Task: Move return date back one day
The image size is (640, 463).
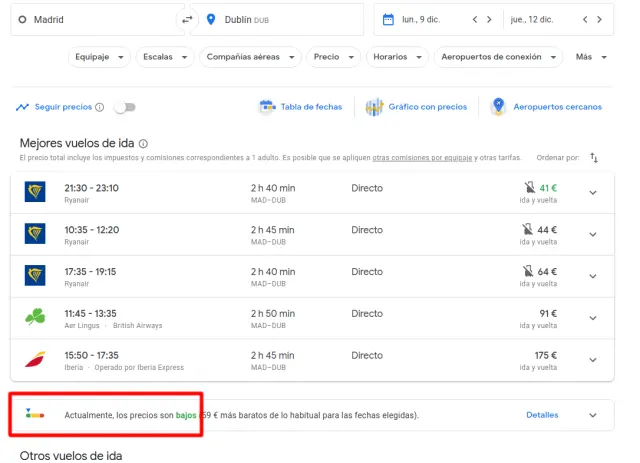Action: (584, 19)
